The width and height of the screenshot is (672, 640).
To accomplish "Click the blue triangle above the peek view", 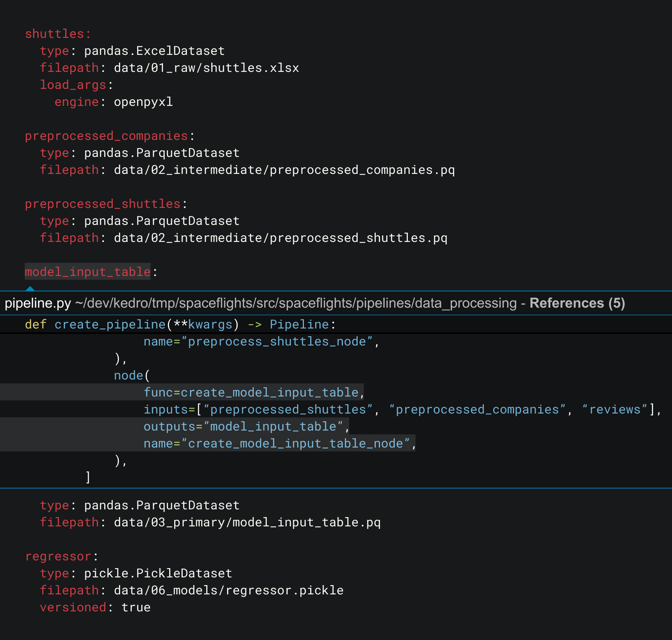I will [x=31, y=289].
